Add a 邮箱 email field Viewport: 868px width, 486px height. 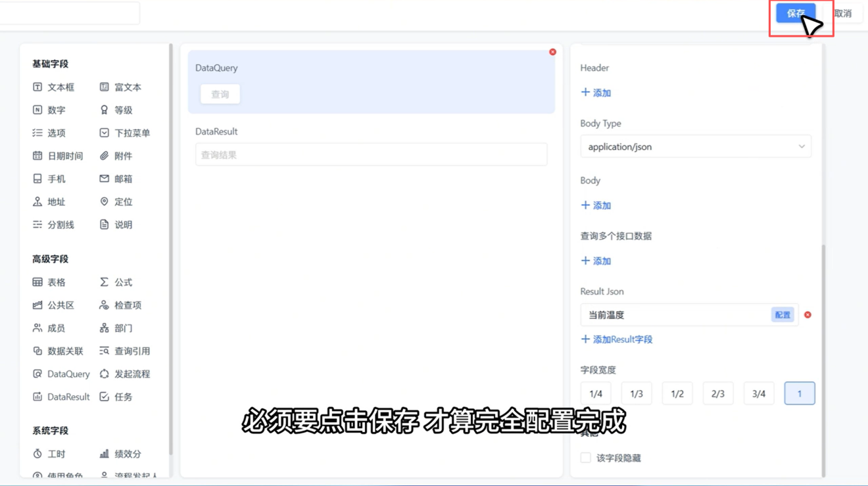click(116, 179)
